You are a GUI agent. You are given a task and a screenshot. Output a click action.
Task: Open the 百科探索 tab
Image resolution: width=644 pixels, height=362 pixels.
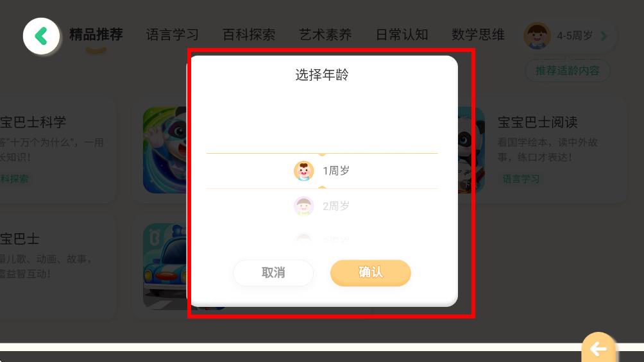(x=249, y=35)
